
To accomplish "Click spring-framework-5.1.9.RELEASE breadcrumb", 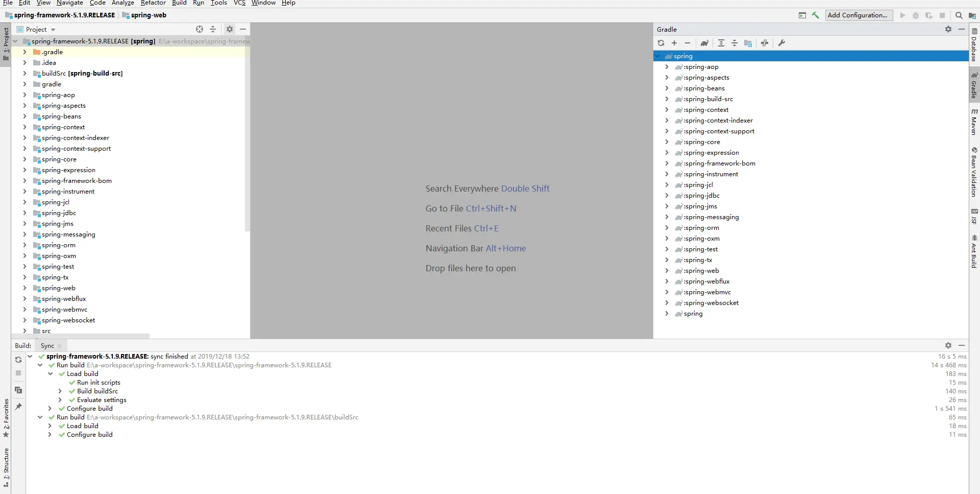I will (x=60, y=15).
